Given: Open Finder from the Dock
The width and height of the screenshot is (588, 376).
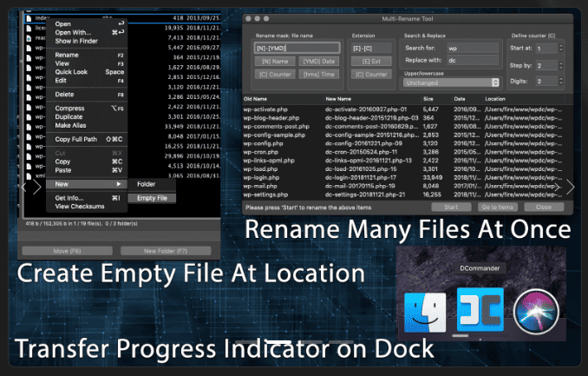Looking at the screenshot, I should [x=425, y=312].
